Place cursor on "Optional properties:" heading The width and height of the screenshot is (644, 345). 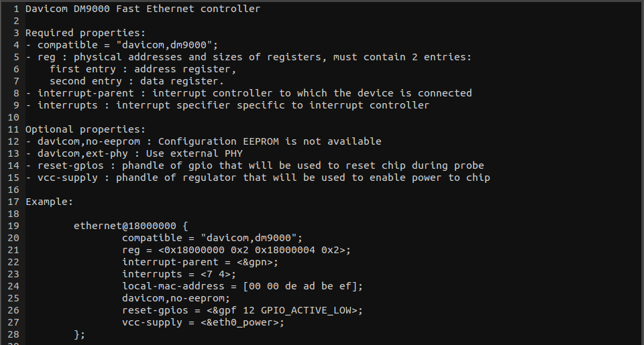coord(85,129)
